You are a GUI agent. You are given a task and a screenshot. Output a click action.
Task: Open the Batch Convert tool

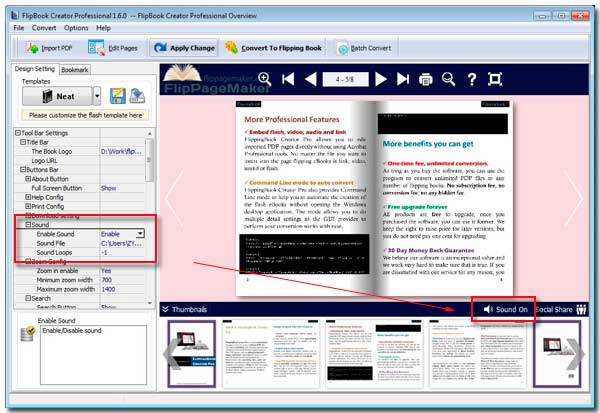tap(364, 48)
